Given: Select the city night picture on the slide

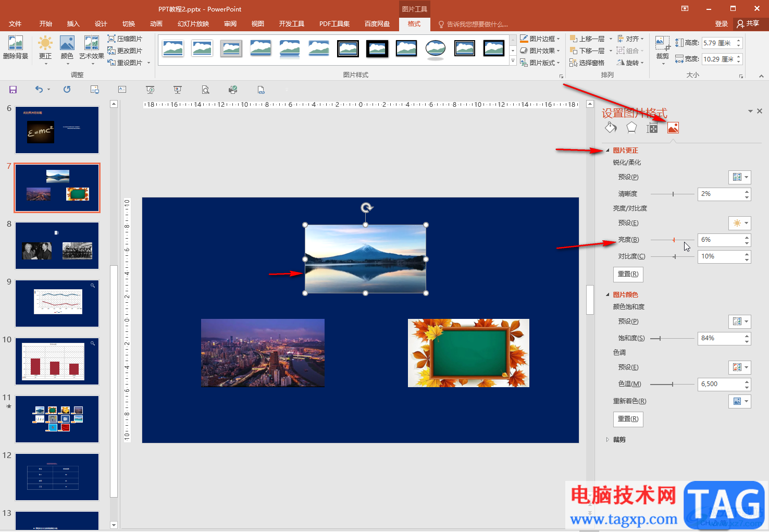Looking at the screenshot, I should pos(263,353).
